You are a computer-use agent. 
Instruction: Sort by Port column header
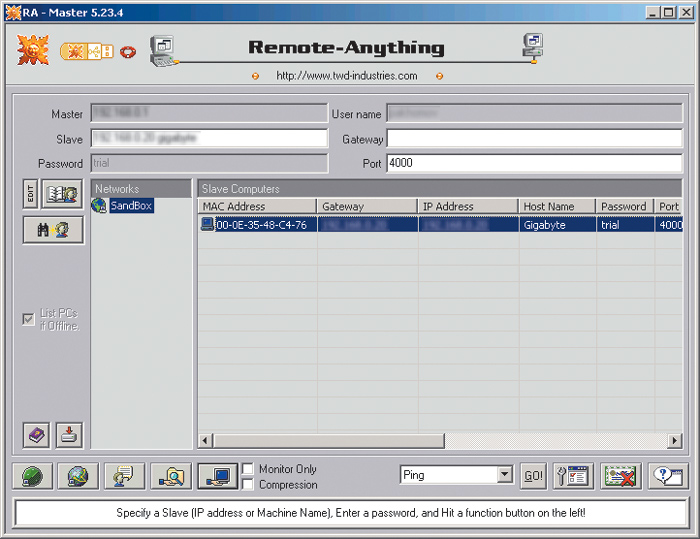669,206
